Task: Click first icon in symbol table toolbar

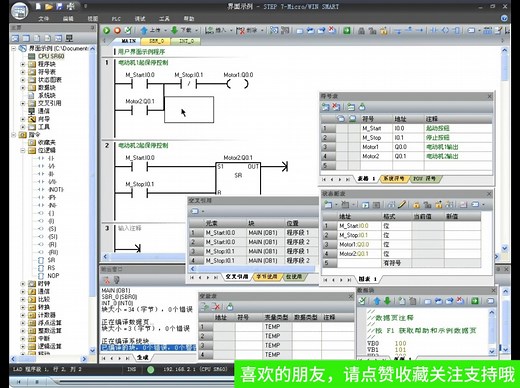Action: (x=325, y=107)
